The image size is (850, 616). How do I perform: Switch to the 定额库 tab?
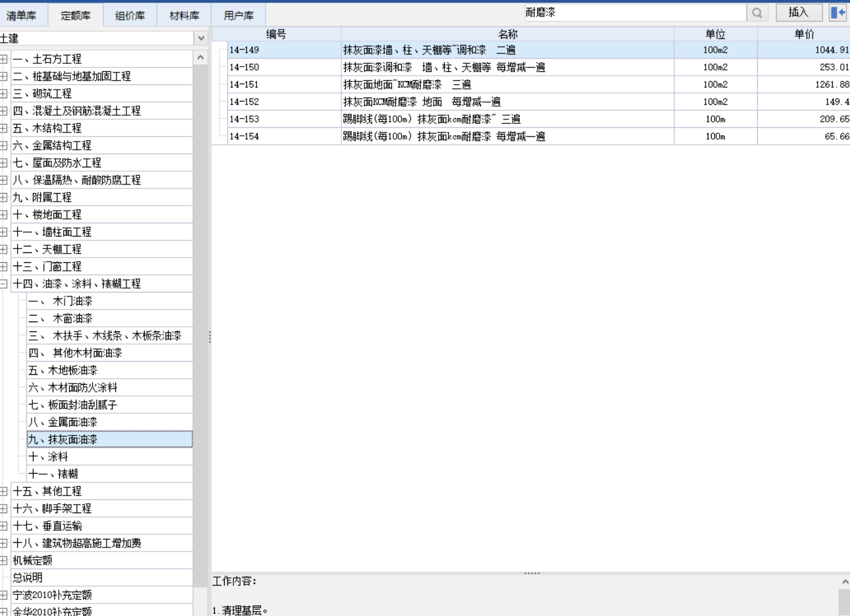(x=76, y=15)
